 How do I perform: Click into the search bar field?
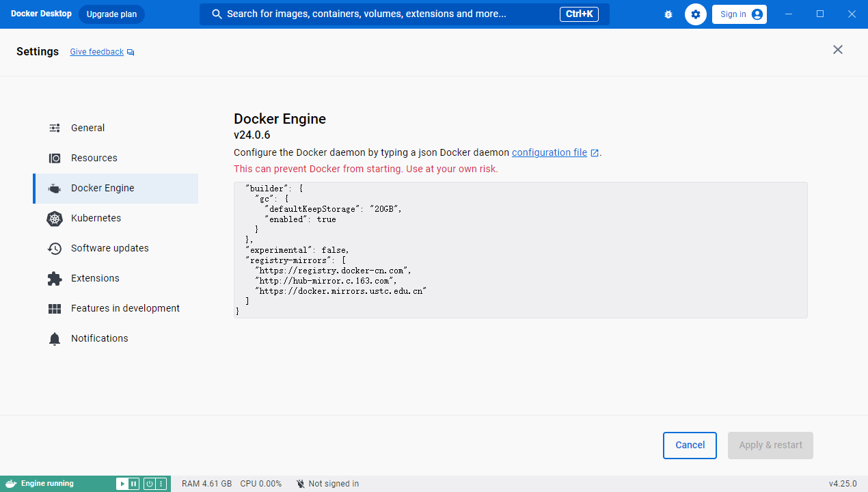pyautogui.click(x=405, y=14)
